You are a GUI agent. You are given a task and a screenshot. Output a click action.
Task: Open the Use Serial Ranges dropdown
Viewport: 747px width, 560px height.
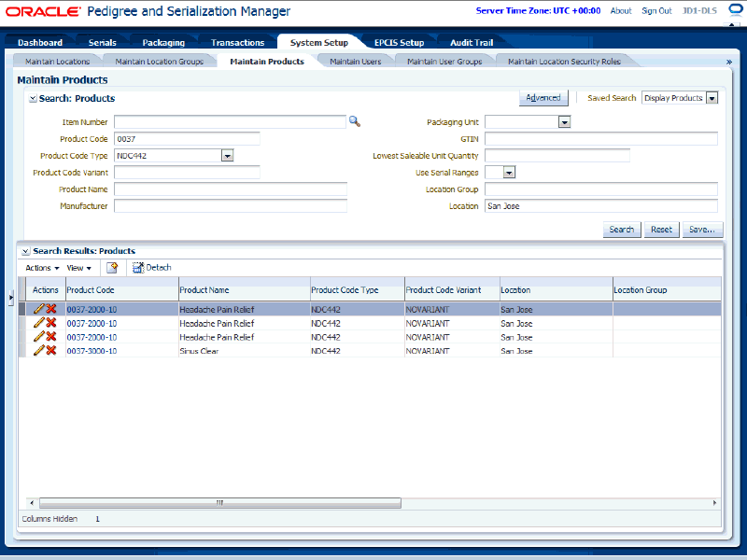click(509, 173)
